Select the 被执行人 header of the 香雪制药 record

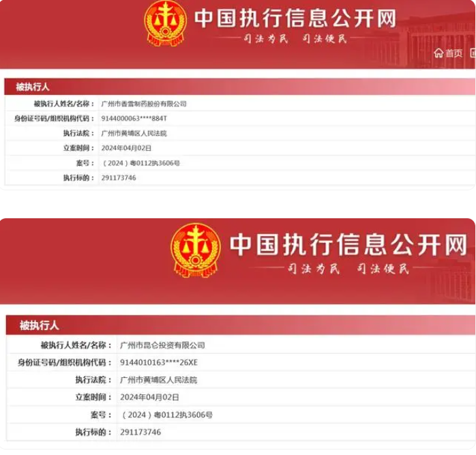coord(33,87)
